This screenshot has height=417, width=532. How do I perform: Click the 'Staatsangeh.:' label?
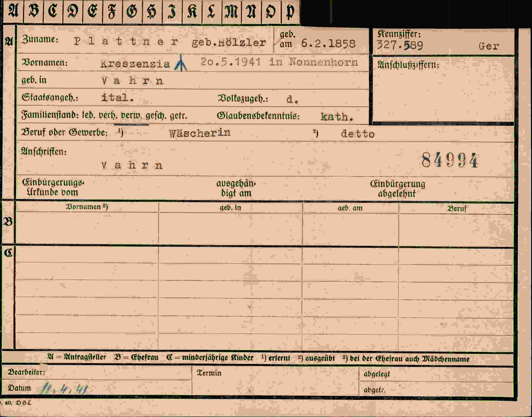point(50,97)
